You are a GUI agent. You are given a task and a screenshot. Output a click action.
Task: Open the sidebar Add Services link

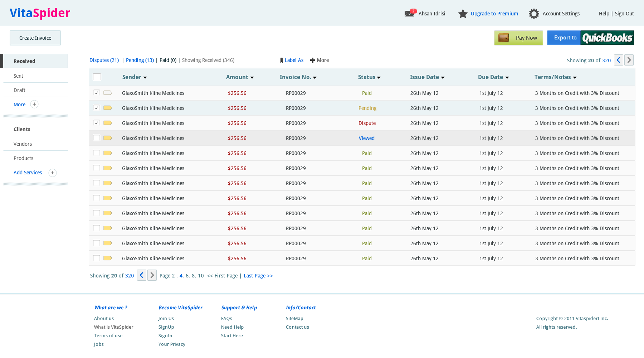click(28, 173)
